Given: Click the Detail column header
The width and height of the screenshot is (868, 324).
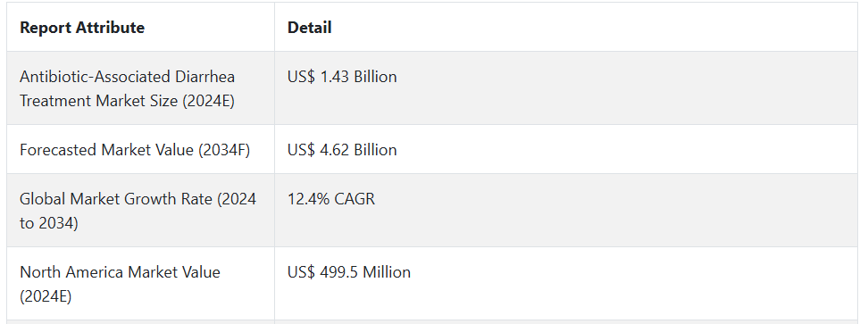Looking at the screenshot, I should [310, 28].
